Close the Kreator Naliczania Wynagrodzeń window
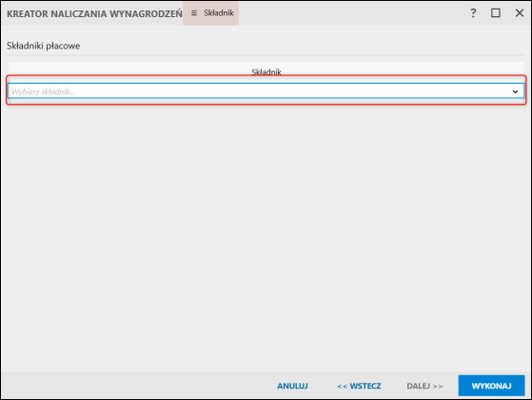The image size is (532, 400). pos(520,13)
